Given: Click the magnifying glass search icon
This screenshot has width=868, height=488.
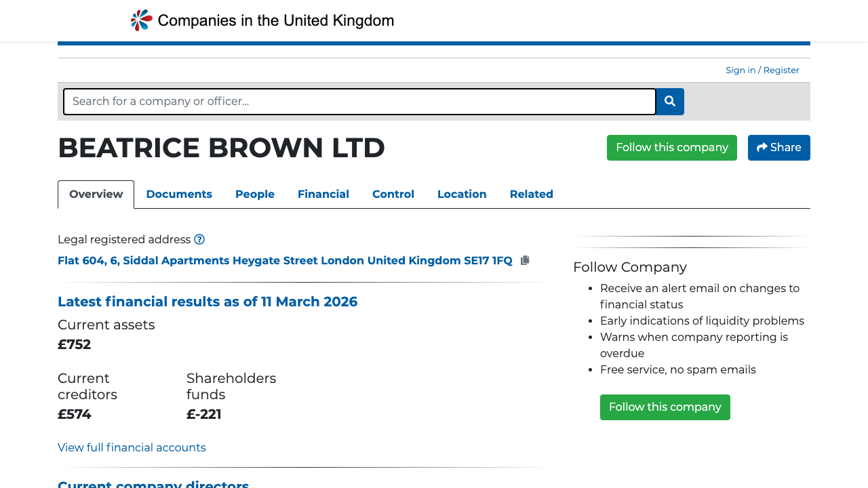Looking at the screenshot, I should [669, 101].
